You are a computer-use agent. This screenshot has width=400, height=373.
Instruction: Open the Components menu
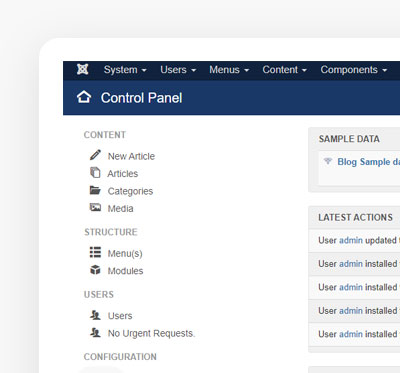[x=354, y=70]
